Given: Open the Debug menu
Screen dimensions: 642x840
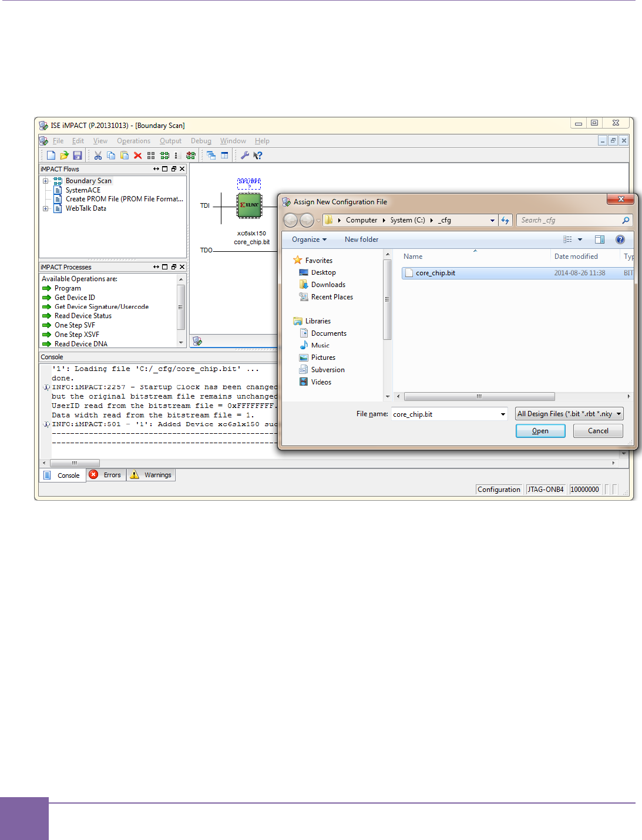Looking at the screenshot, I should click(201, 141).
